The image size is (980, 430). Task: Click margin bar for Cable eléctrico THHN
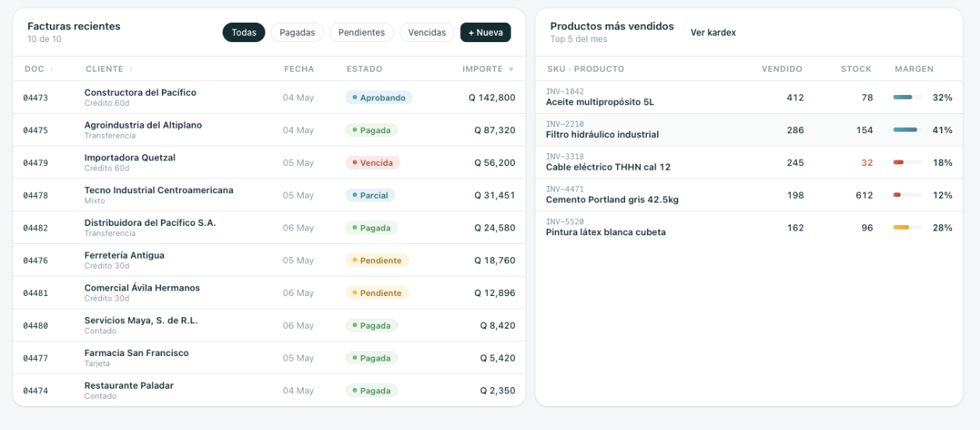[908, 163]
